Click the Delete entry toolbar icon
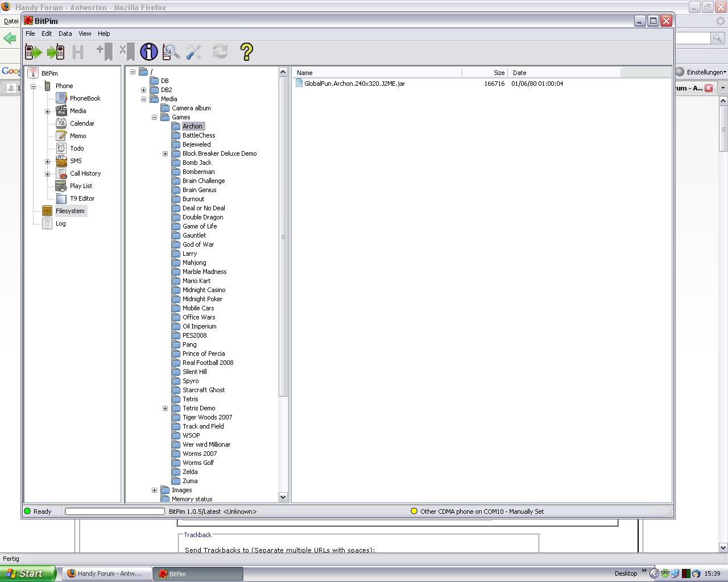 tap(127, 52)
